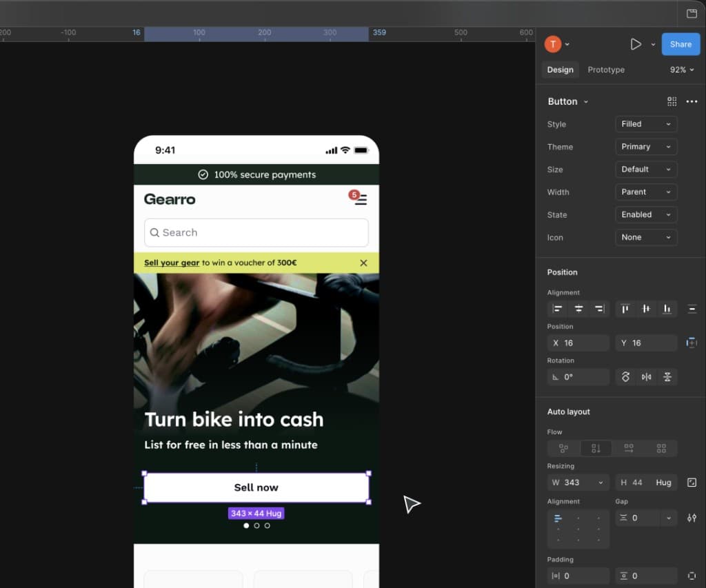The width and height of the screenshot is (706, 588).
Task: Select horizontal wrap flow option
Action: point(629,449)
